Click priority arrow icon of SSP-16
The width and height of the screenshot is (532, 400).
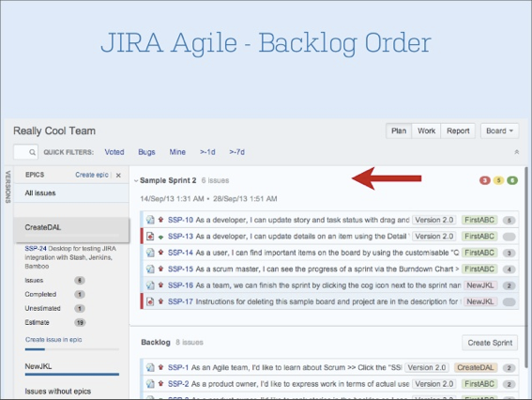(161, 285)
